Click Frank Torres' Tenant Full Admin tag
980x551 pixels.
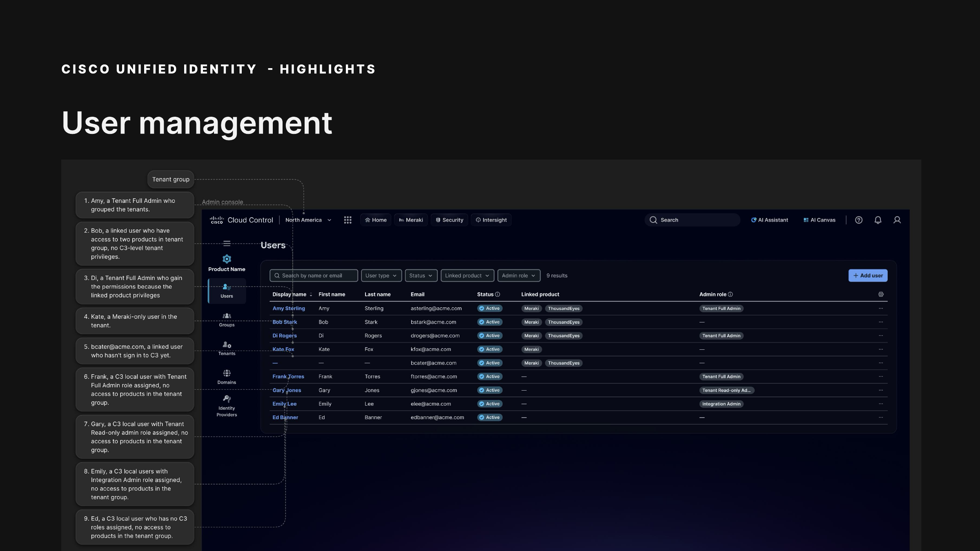tap(721, 376)
